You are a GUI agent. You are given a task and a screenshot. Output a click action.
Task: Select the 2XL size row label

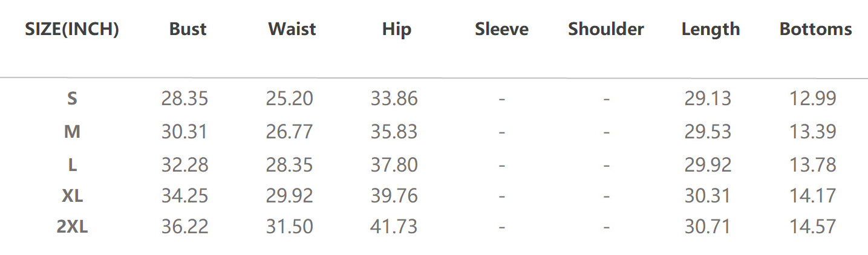pyautogui.click(x=72, y=227)
